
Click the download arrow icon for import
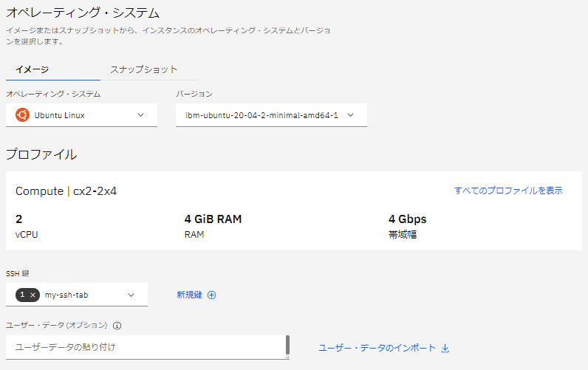click(445, 348)
